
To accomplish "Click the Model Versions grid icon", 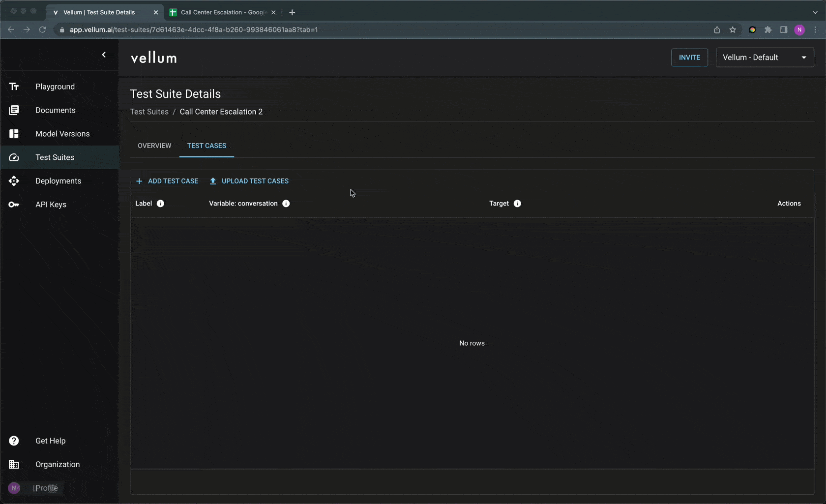I will (x=14, y=134).
